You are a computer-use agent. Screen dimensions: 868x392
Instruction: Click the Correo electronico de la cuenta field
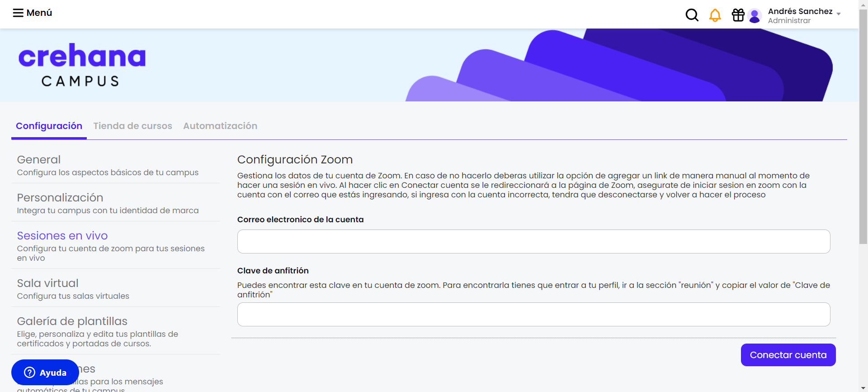tap(533, 241)
